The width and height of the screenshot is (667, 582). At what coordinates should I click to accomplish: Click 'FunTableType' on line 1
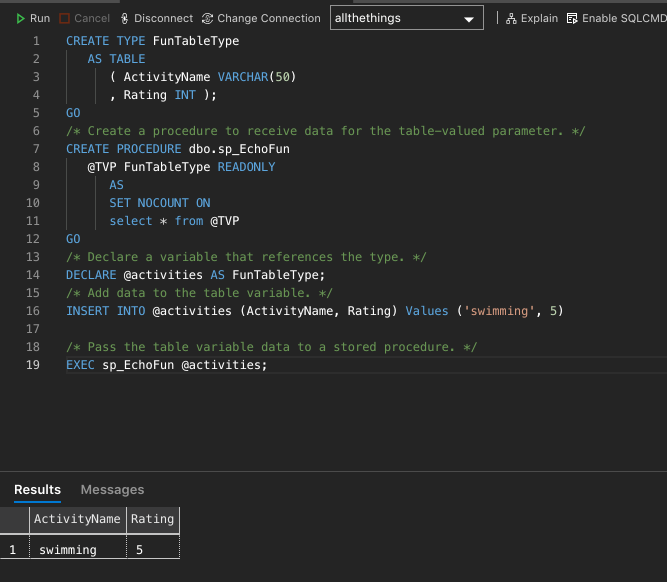point(196,41)
